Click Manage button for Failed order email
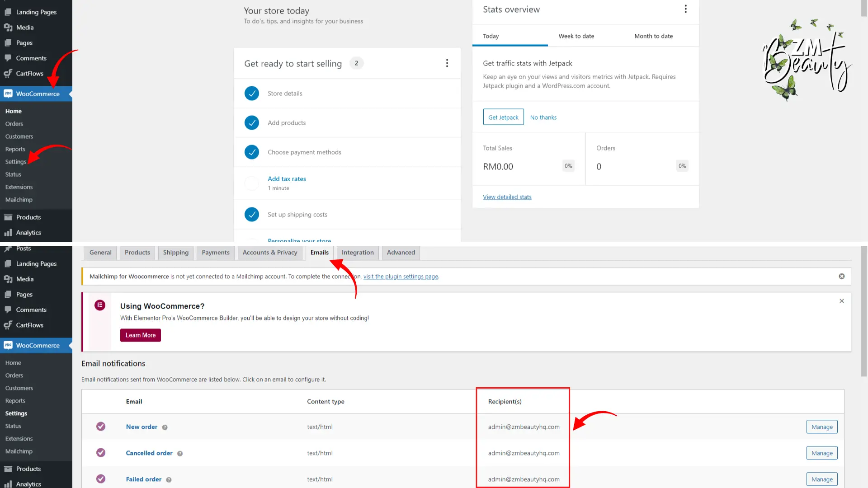Image resolution: width=868 pixels, height=488 pixels. (x=822, y=479)
